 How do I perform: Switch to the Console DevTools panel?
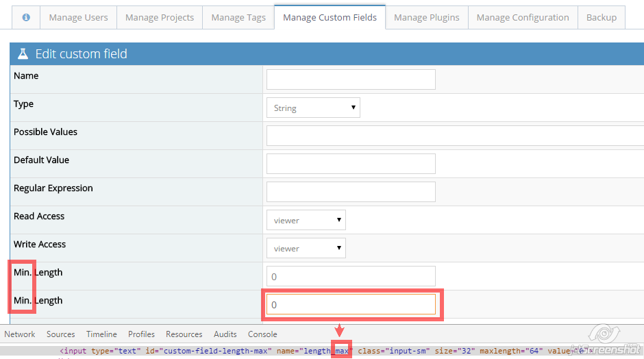click(262, 334)
